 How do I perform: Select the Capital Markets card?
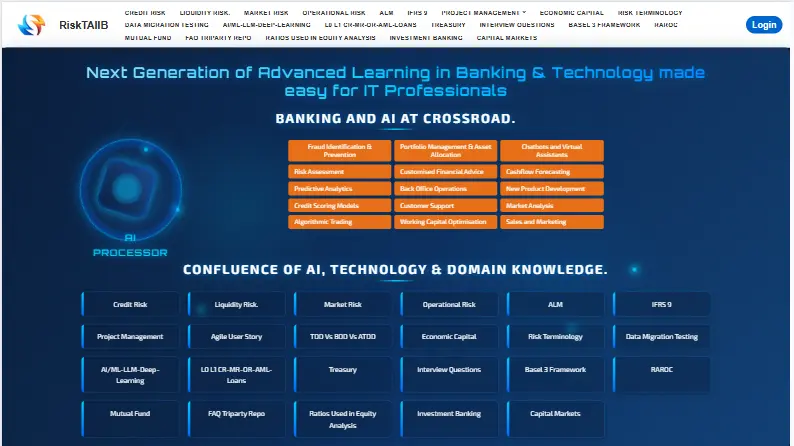tap(555, 413)
